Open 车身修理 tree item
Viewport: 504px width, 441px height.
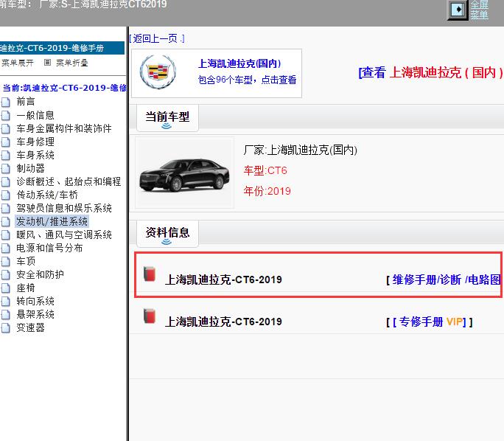tap(35, 142)
